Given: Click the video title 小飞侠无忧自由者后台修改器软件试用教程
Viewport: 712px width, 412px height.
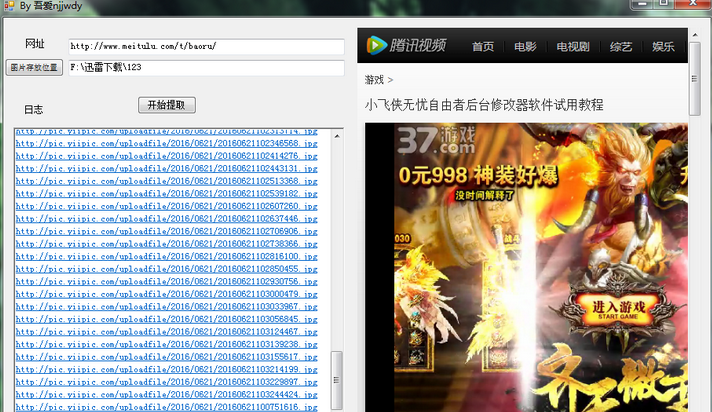Looking at the screenshot, I should [x=484, y=105].
